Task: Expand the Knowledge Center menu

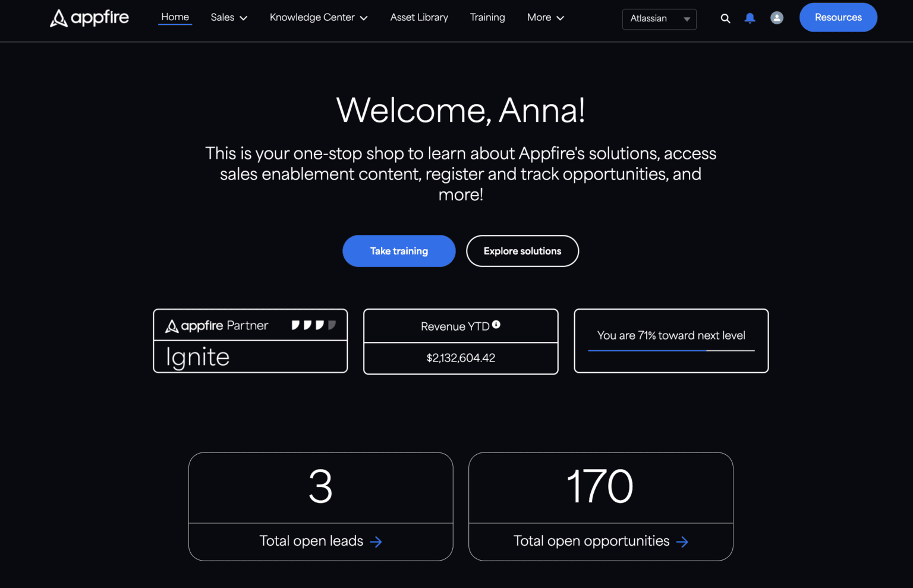Action: click(x=319, y=18)
